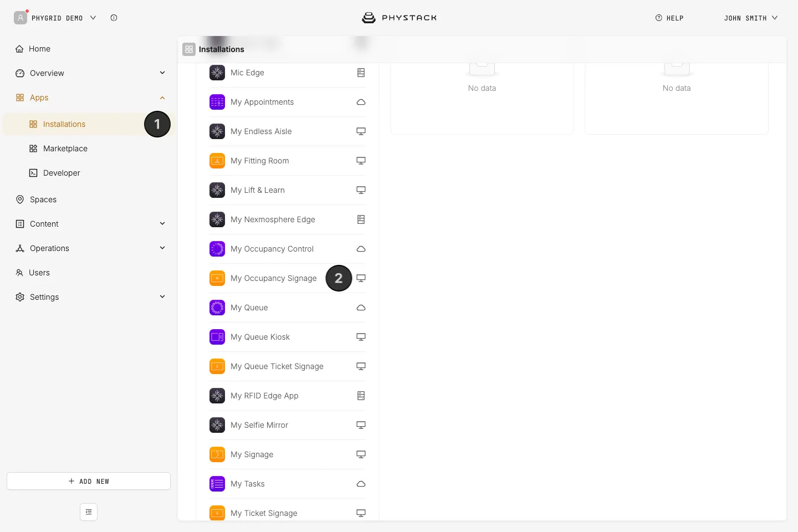
Task: Click the edge device icon for My RFID Edge App
Action: tap(361, 396)
